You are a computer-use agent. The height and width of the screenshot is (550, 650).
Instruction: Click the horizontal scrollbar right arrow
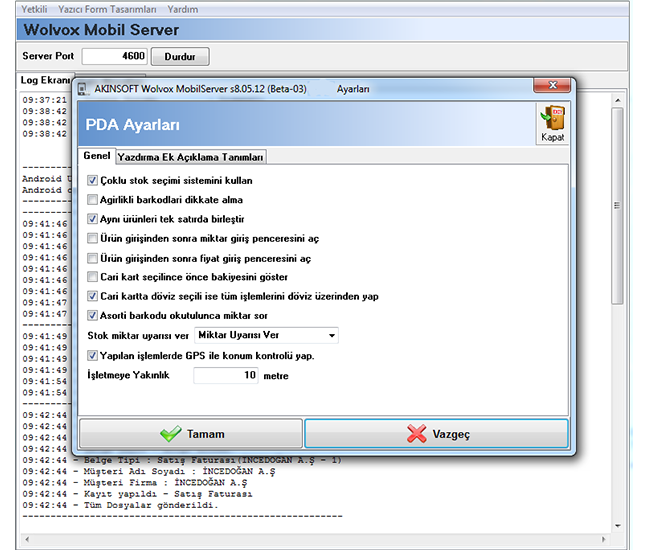[604, 539]
